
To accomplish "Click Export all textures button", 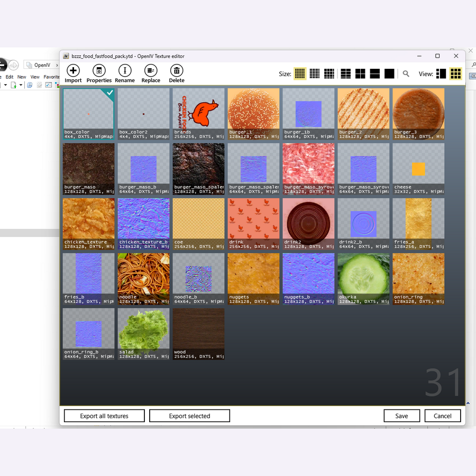I will (x=104, y=416).
